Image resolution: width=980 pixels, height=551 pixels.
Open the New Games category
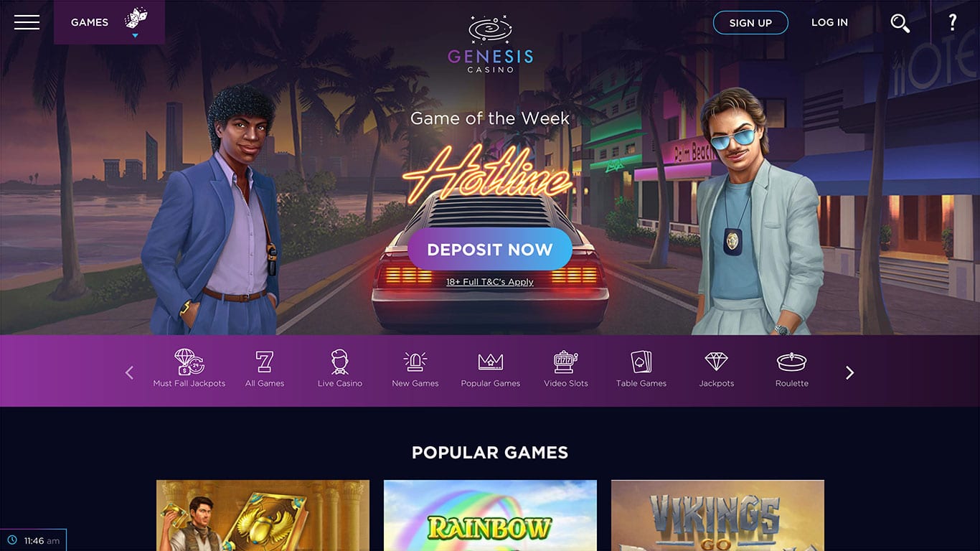(415, 369)
